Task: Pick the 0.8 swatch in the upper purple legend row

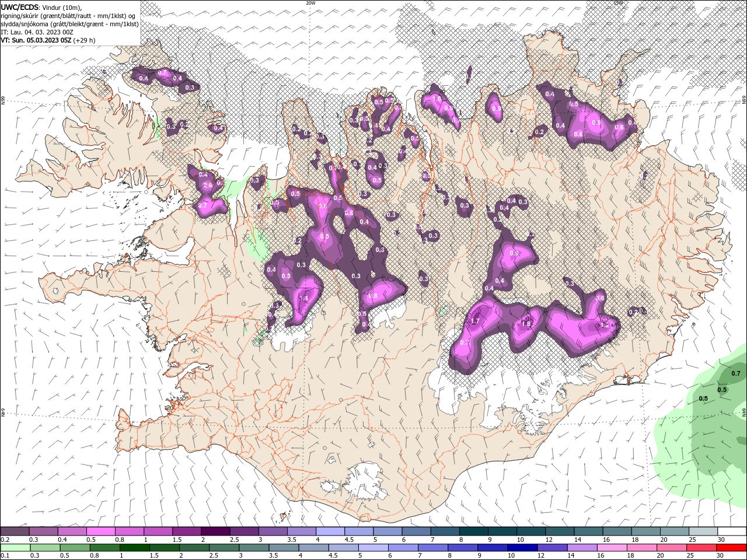Action: coord(129,531)
